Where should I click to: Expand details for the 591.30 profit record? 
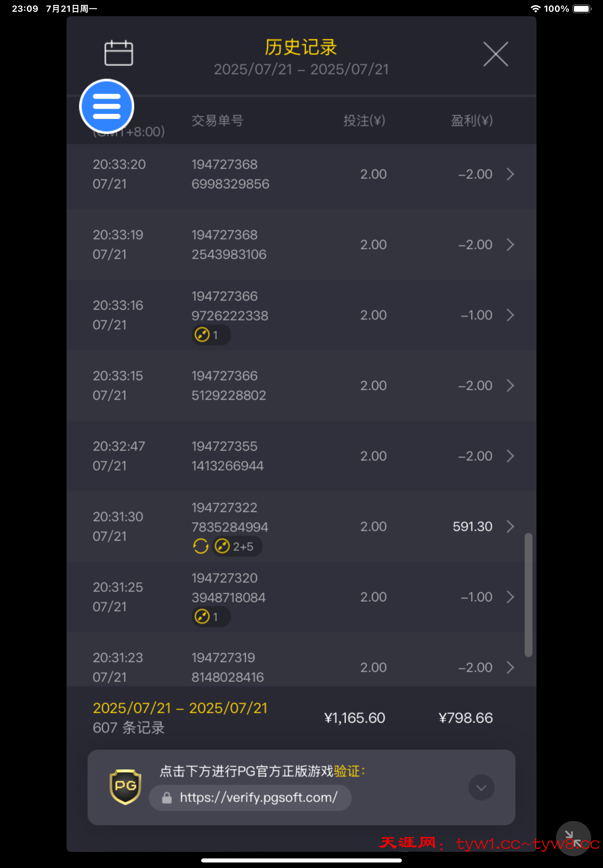(x=510, y=526)
